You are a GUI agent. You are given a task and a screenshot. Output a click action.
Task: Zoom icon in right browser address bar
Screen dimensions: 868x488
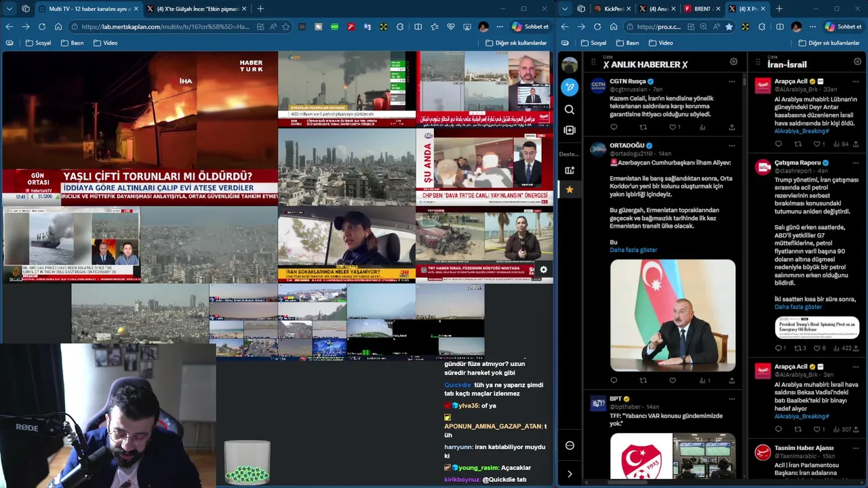pyautogui.click(x=703, y=26)
